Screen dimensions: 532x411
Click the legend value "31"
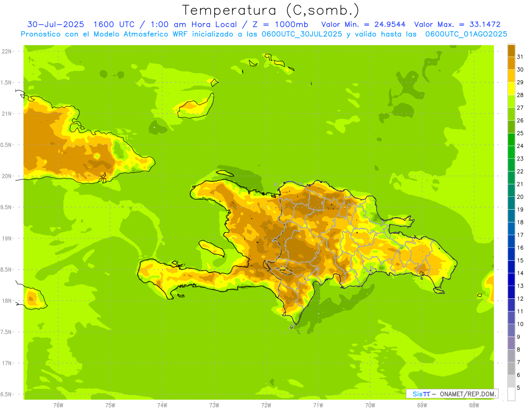pos(520,57)
